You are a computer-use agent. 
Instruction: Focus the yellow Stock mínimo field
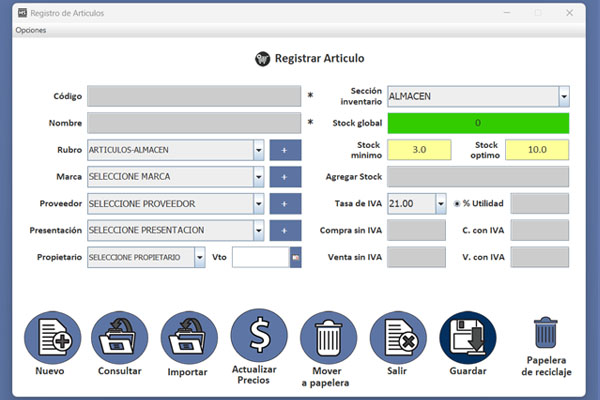click(419, 150)
